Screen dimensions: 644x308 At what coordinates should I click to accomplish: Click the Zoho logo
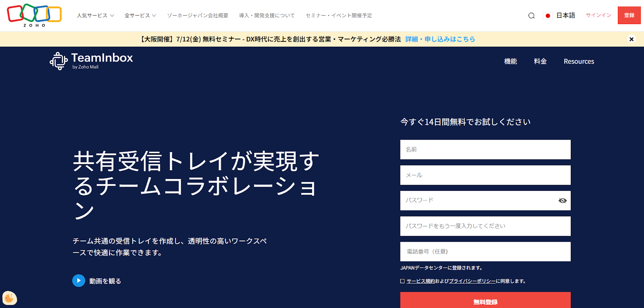click(34, 15)
